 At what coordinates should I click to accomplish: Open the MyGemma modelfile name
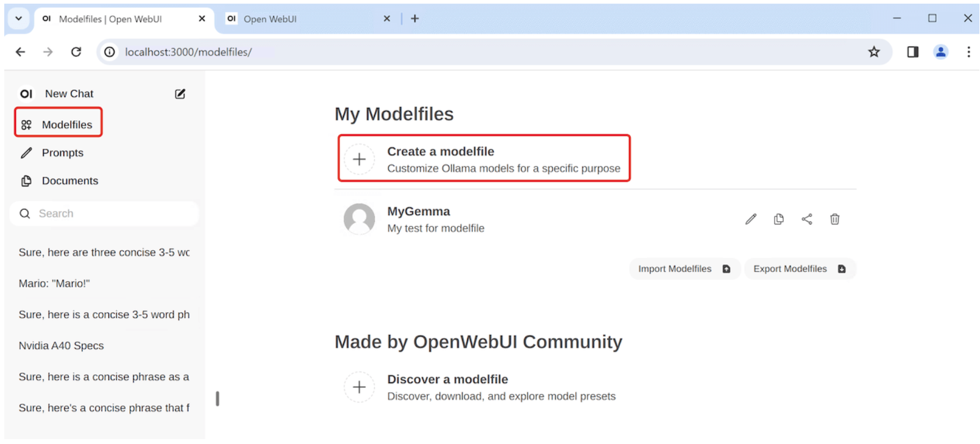tap(419, 212)
